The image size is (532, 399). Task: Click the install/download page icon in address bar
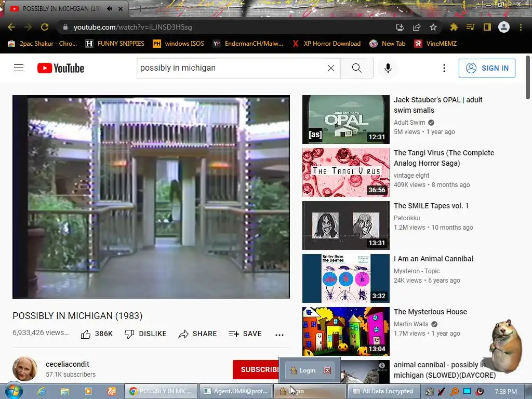400,27
